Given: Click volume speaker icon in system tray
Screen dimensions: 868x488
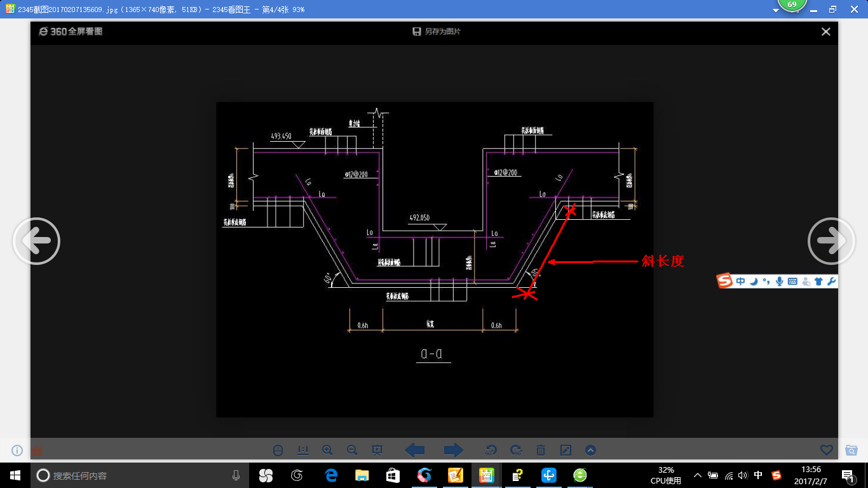Looking at the screenshot, I should click(743, 475).
